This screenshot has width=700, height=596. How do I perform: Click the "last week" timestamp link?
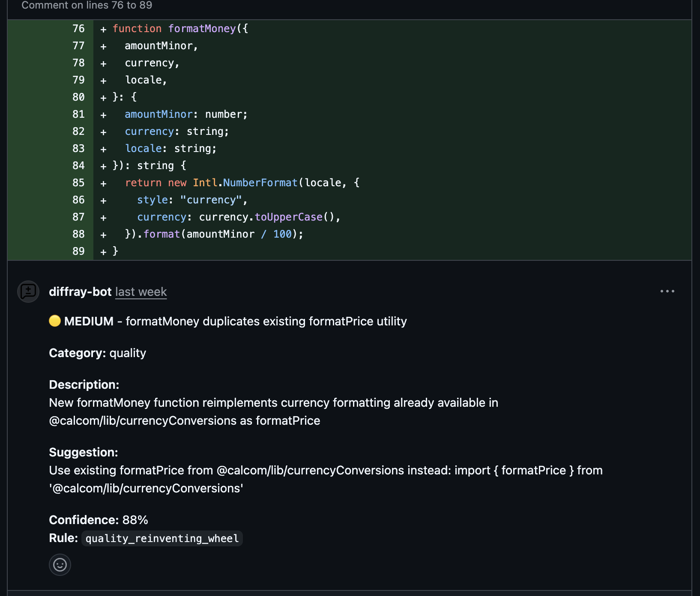tap(141, 292)
